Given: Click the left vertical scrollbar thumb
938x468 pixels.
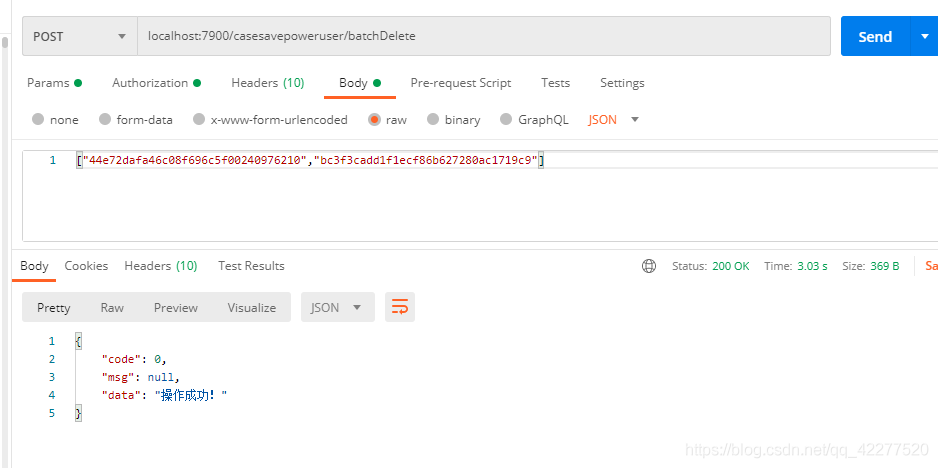Looking at the screenshot, I should (5, 42).
